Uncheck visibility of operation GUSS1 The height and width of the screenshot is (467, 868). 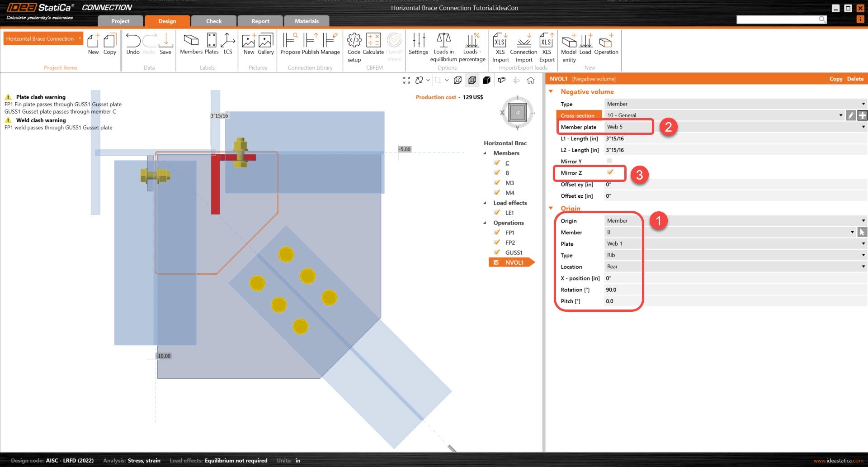(x=497, y=253)
